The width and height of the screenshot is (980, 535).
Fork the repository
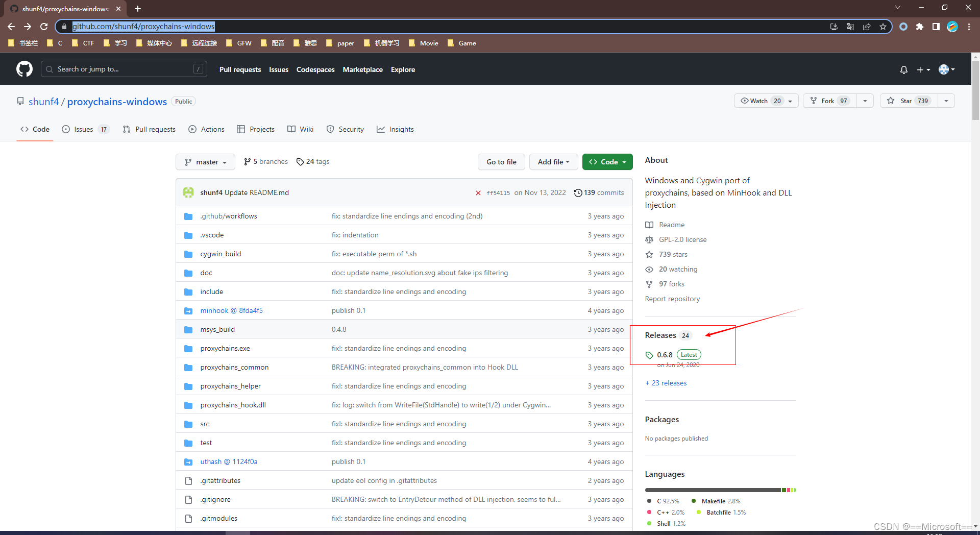pos(830,101)
